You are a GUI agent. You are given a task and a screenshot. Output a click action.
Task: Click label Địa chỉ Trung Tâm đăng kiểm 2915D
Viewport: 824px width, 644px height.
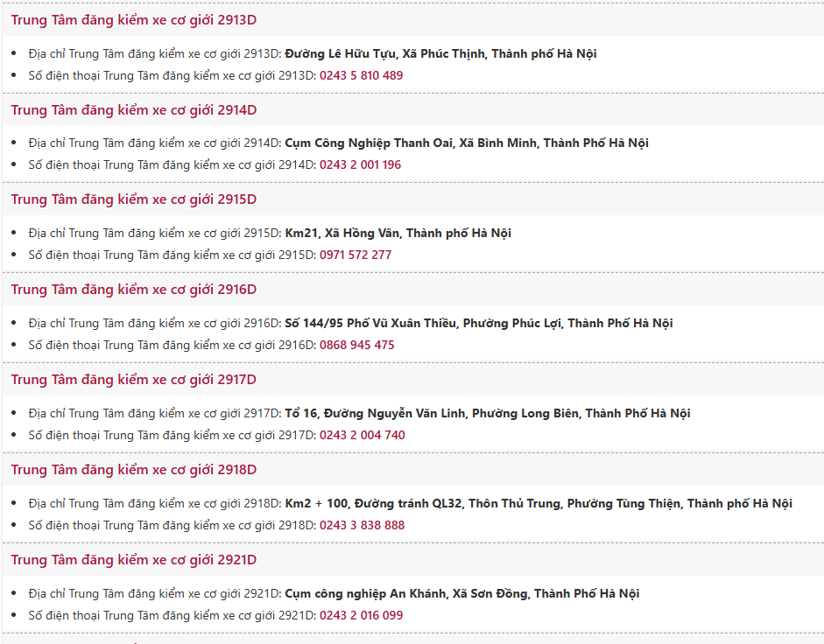tap(156, 234)
